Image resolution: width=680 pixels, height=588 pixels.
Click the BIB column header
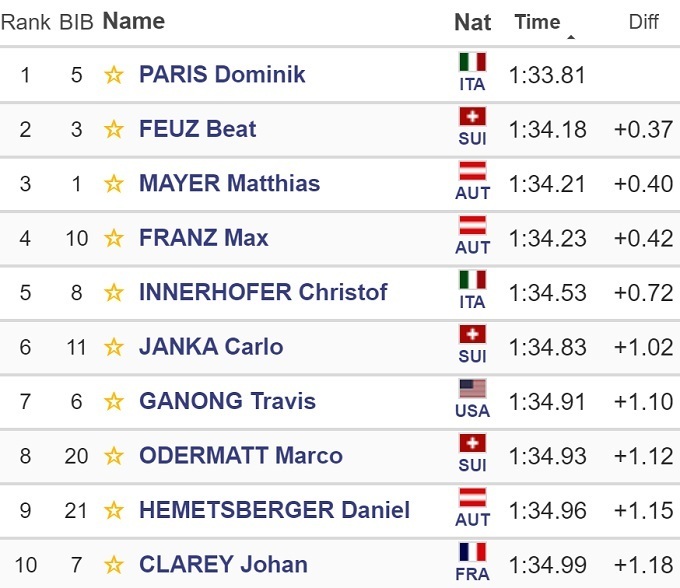[77, 22]
